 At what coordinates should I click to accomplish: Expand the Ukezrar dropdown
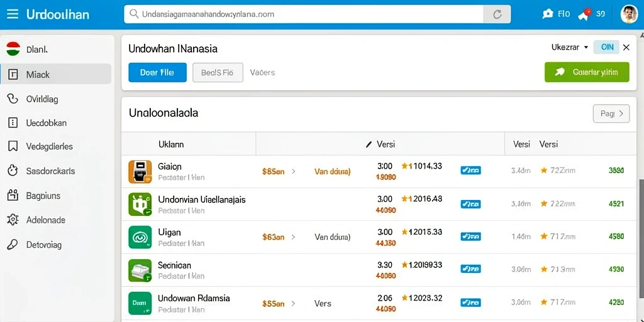tap(570, 47)
